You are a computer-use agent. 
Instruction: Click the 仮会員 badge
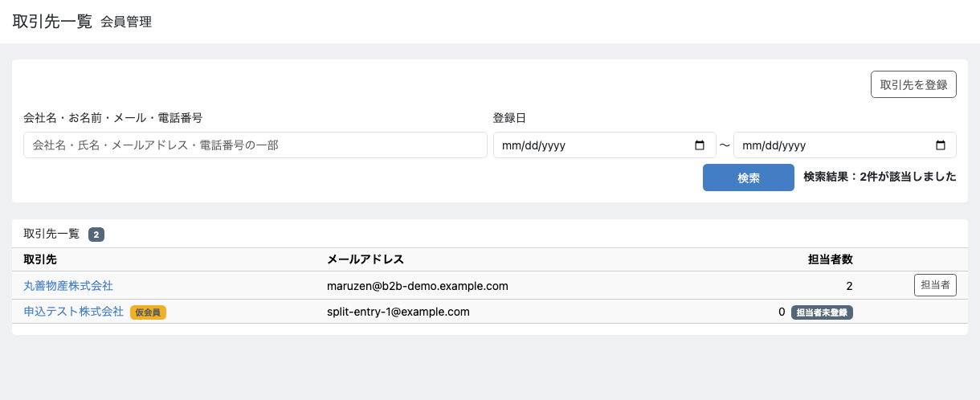148,312
